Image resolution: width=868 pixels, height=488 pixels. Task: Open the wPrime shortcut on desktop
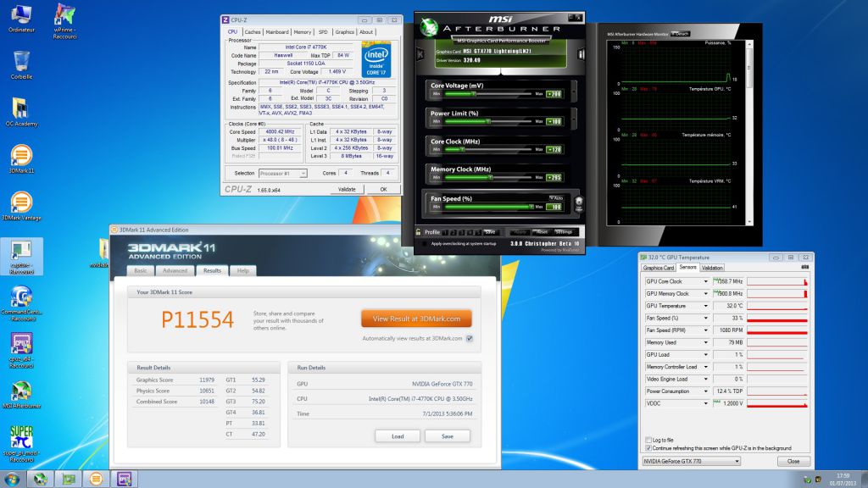(x=64, y=21)
